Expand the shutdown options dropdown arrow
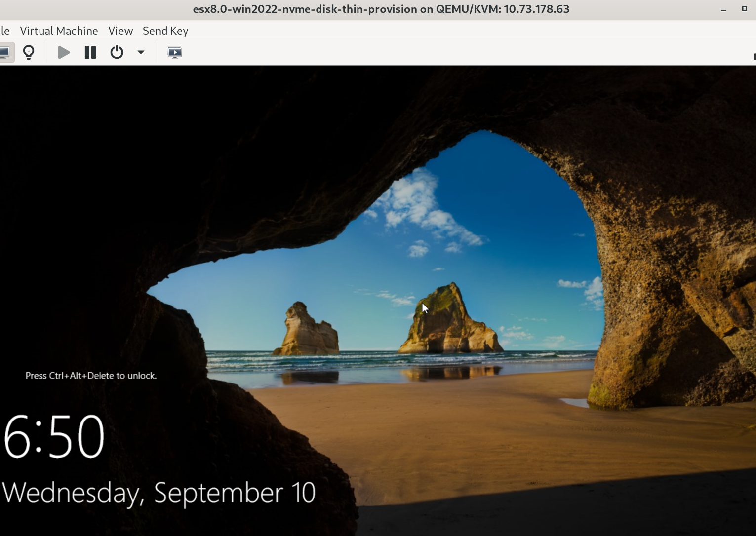 [141, 52]
